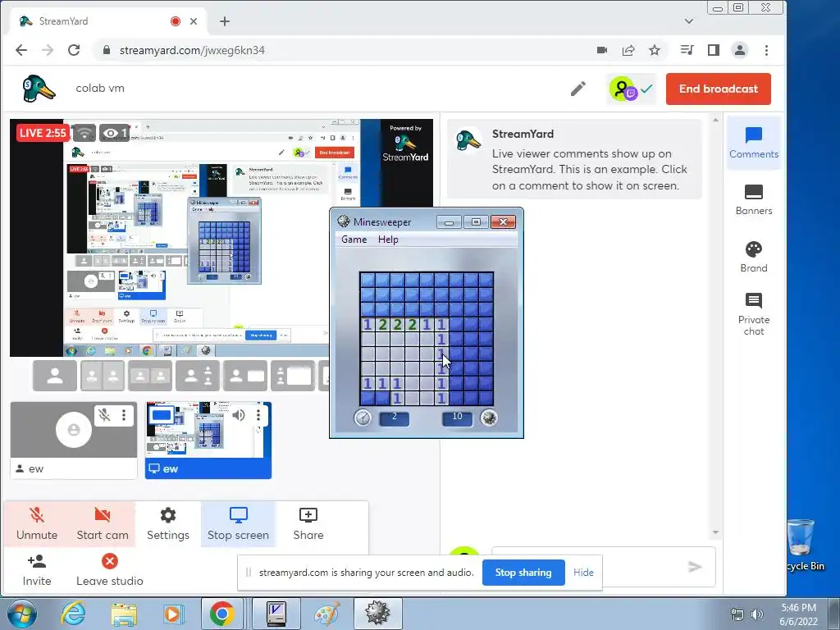Invite a guest to the studio
The height and width of the screenshot is (630, 840).
click(x=36, y=571)
